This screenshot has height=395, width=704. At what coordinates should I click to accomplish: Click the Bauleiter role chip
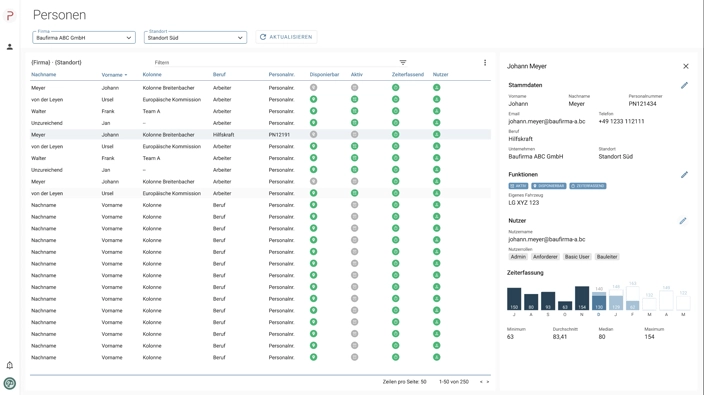(607, 257)
